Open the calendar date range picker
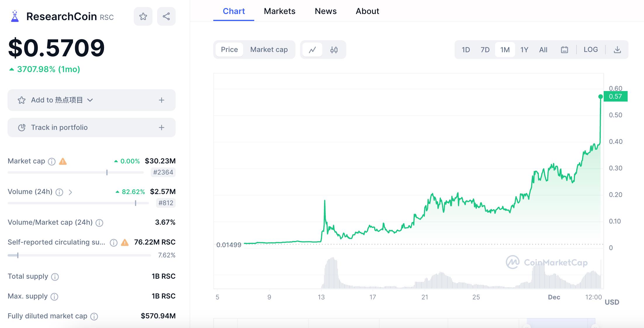Image resolution: width=644 pixels, height=328 pixels. [564, 50]
